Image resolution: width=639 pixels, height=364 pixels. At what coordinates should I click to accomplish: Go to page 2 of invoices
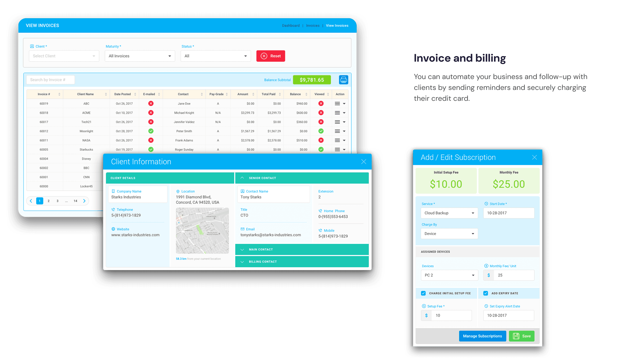click(x=49, y=201)
